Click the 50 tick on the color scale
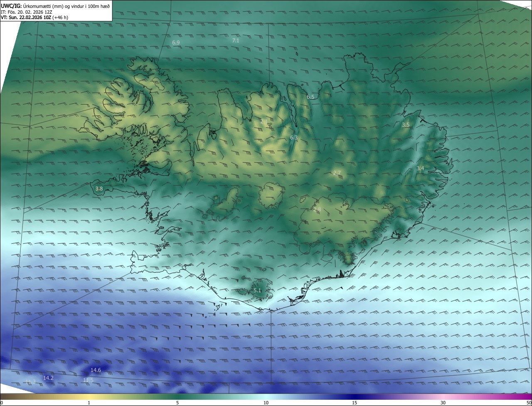 click(x=529, y=403)
